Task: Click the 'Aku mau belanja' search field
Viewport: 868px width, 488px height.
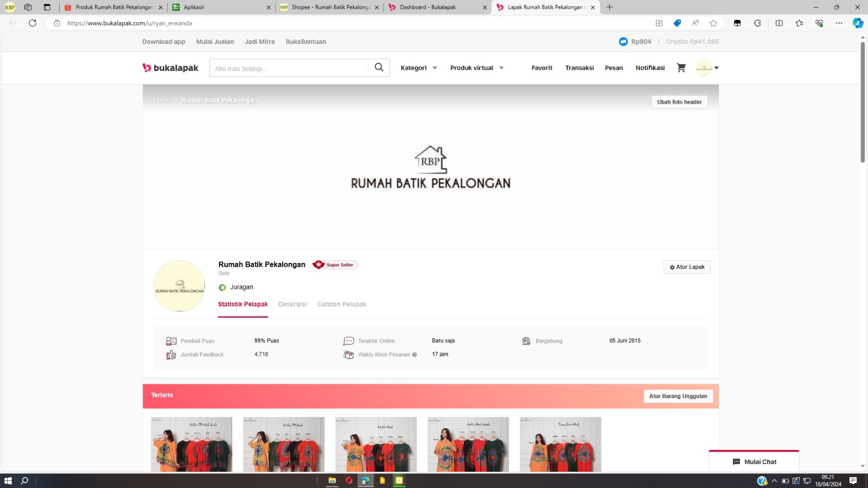Action: click(x=289, y=68)
